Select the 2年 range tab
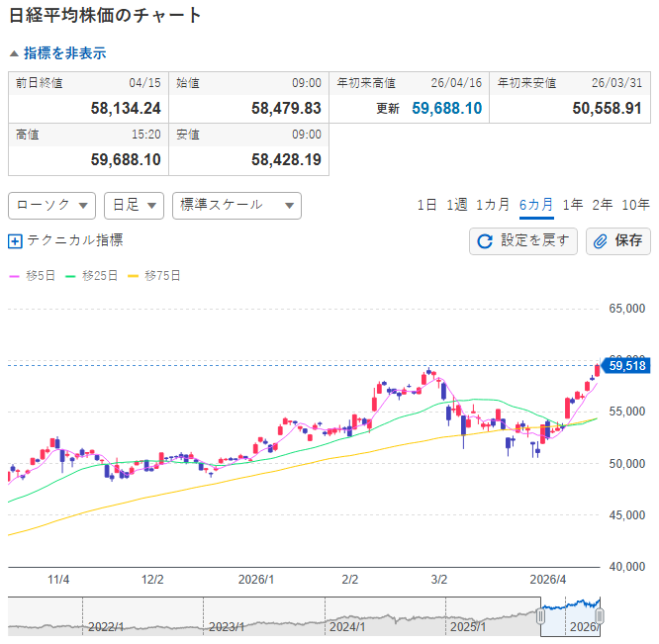 click(x=603, y=205)
